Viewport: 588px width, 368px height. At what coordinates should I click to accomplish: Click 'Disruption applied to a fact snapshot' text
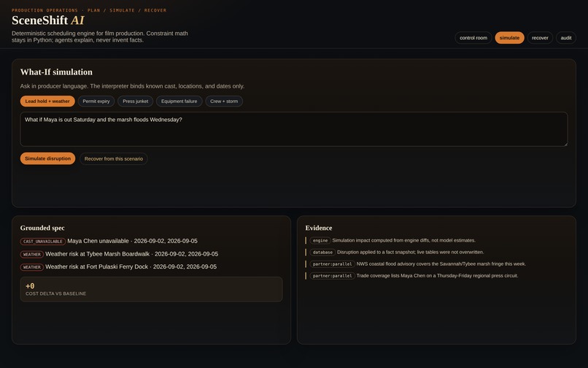[411, 252]
